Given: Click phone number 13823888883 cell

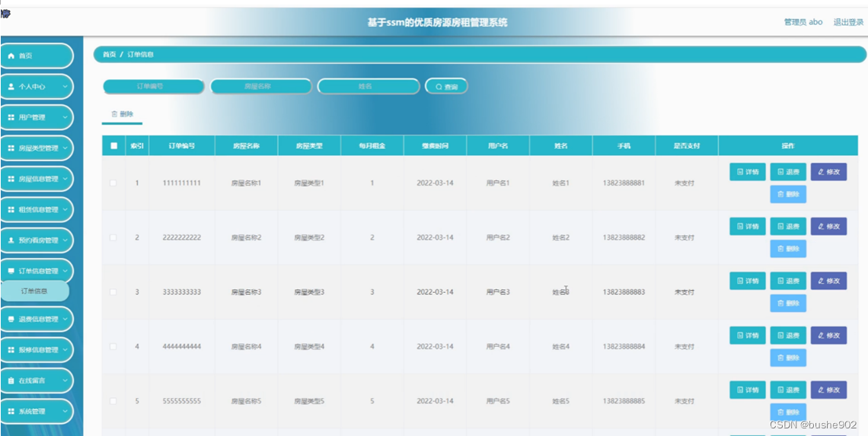Looking at the screenshot, I should click(x=624, y=291).
